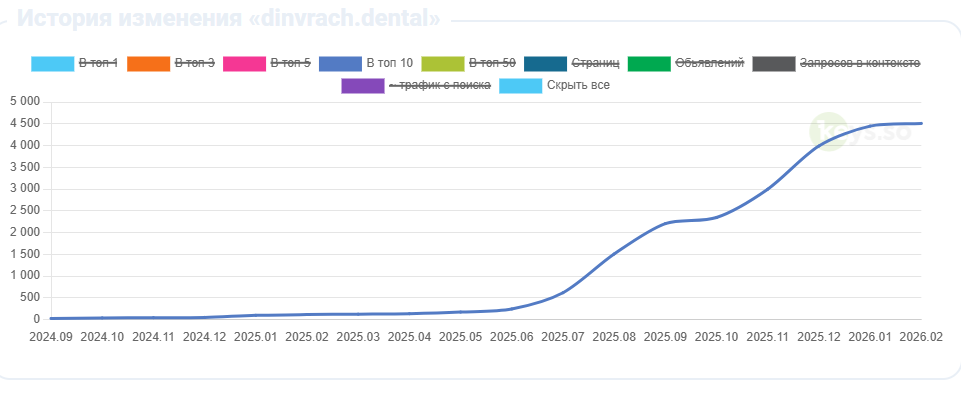Click the light-blue «Скрыть все» swatch
961x401 pixels.
(521, 86)
